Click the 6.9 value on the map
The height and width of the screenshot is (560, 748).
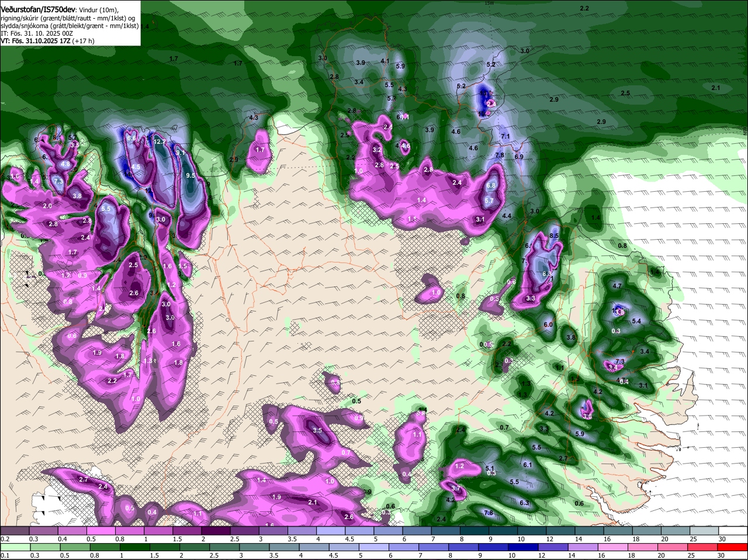click(x=519, y=157)
